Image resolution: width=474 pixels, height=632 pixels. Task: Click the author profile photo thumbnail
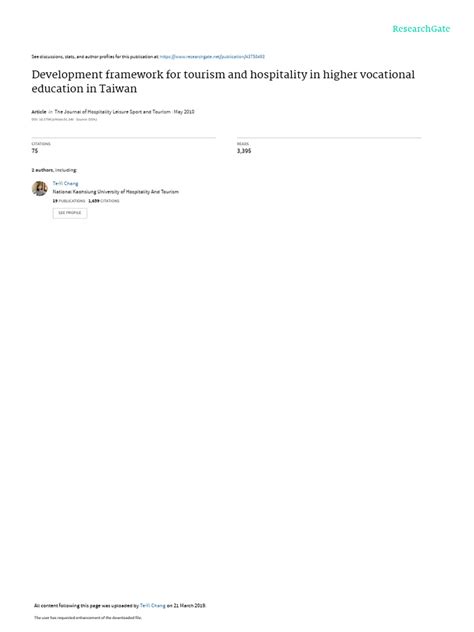pyautogui.click(x=40, y=188)
